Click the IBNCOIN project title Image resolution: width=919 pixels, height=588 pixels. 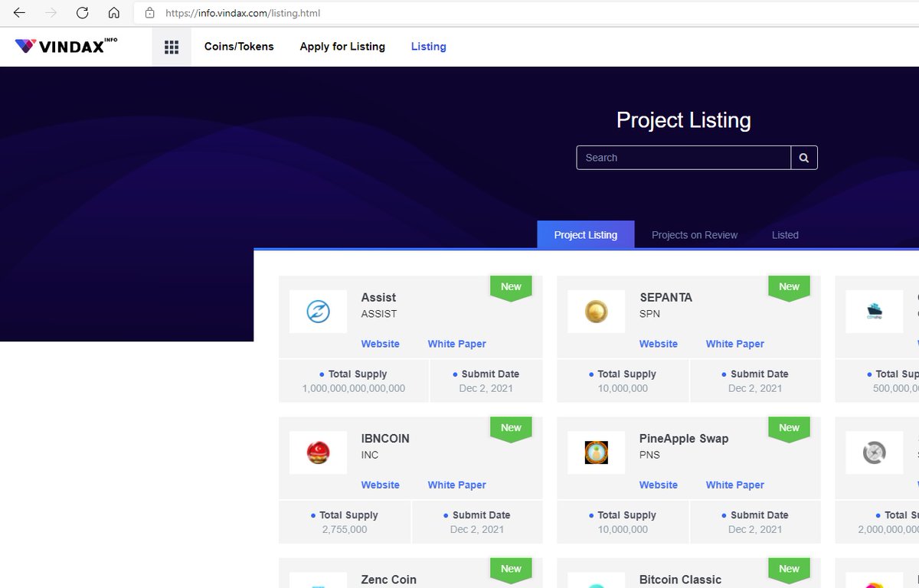click(x=385, y=439)
